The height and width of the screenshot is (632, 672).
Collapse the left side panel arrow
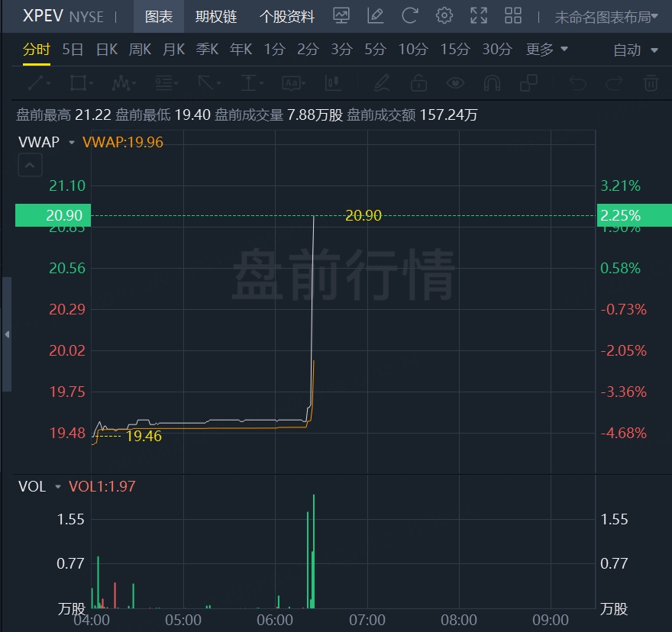7,334
